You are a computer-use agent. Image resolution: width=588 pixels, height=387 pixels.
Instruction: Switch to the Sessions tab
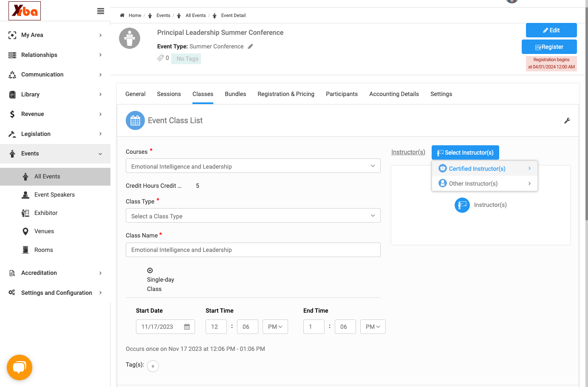click(x=169, y=94)
